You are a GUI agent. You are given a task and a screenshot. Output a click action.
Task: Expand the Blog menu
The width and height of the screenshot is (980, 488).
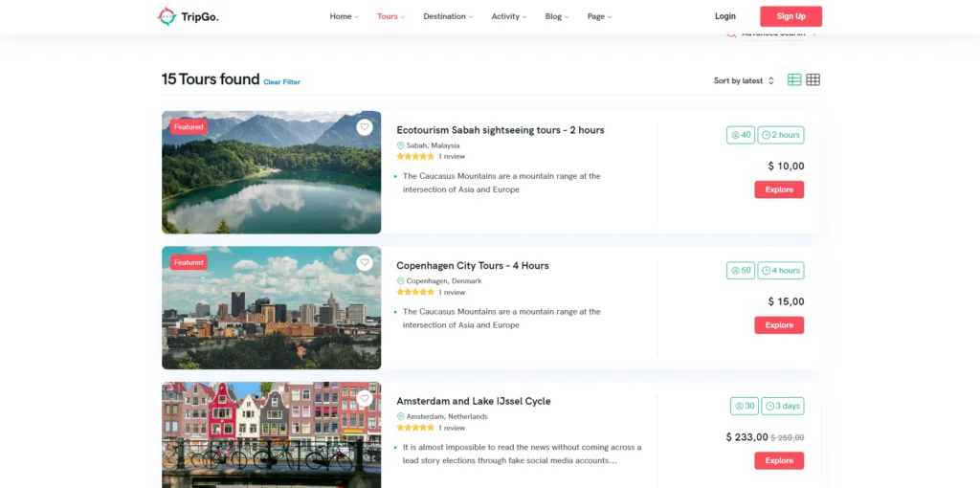tap(557, 16)
